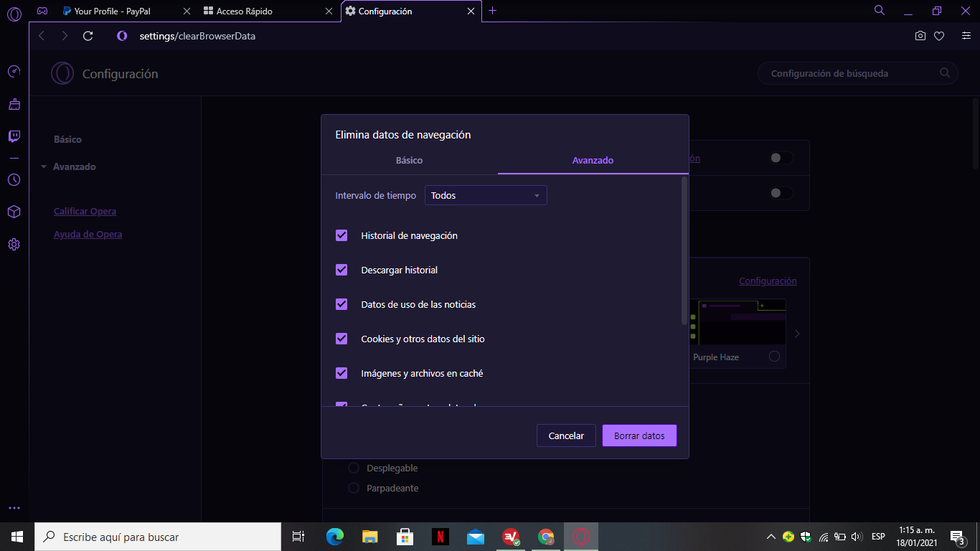Click the Cancelar button
This screenshot has width=980, height=551.
566,435
